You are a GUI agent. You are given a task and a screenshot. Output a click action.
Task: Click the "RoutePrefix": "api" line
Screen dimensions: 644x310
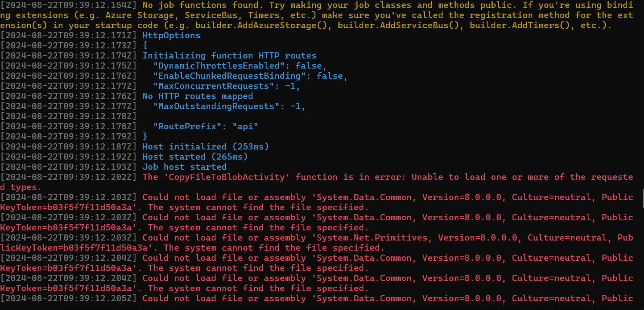205,126
